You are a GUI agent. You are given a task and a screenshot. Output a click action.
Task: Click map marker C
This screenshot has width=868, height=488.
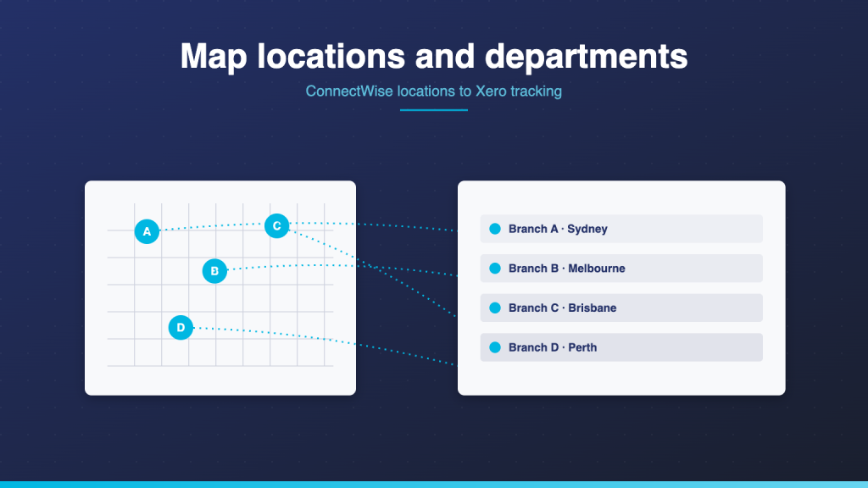click(277, 225)
